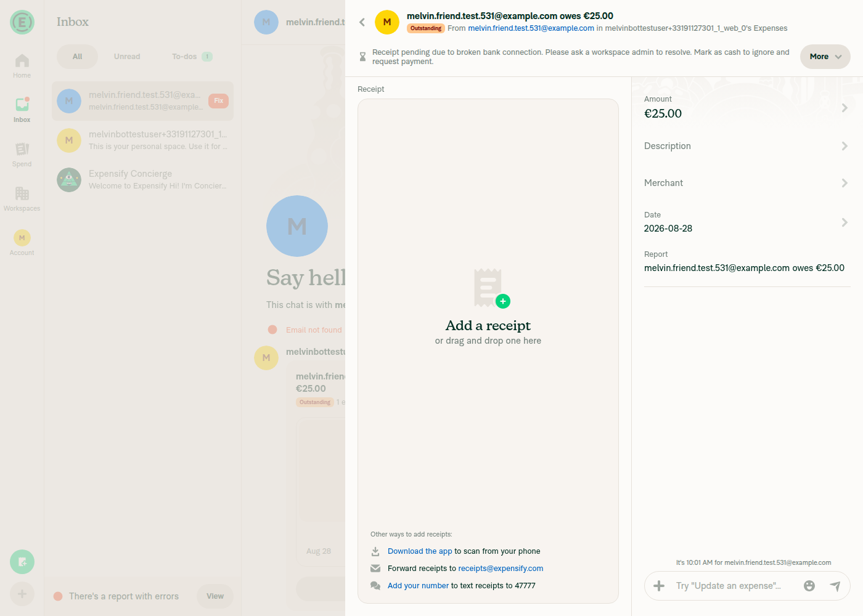Open the Workspaces section
This screenshot has width=863, height=616.
point(22,199)
